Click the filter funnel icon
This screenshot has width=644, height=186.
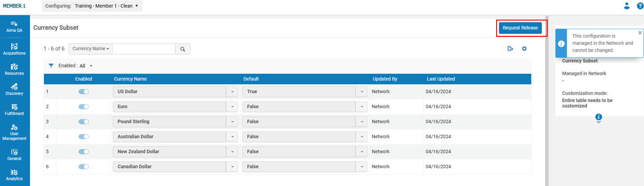[x=51, y=66]
